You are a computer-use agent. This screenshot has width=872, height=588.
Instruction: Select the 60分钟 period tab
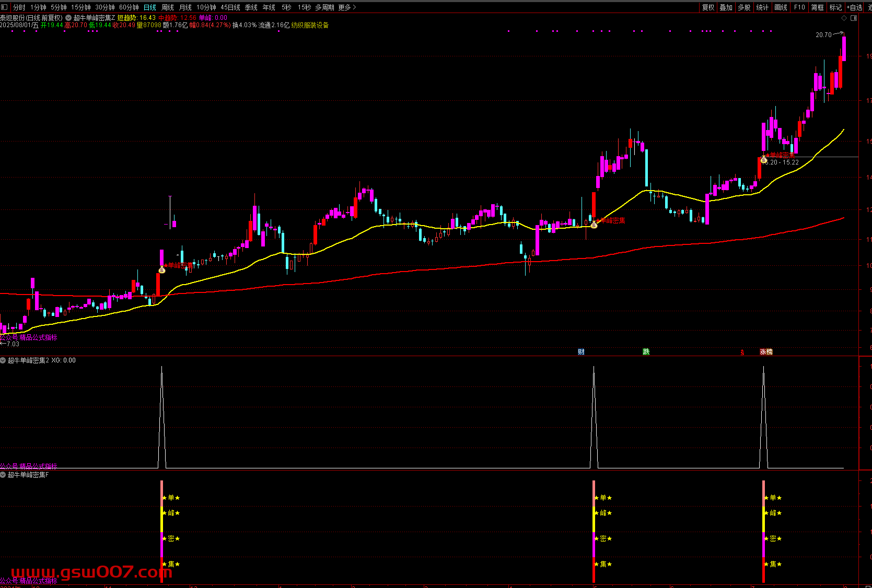pyautogui.click(x=129, y=7)
